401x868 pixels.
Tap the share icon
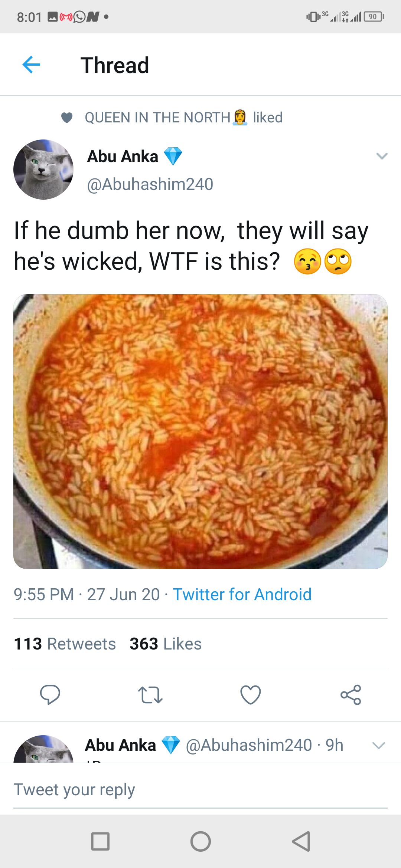click(351, 695)
